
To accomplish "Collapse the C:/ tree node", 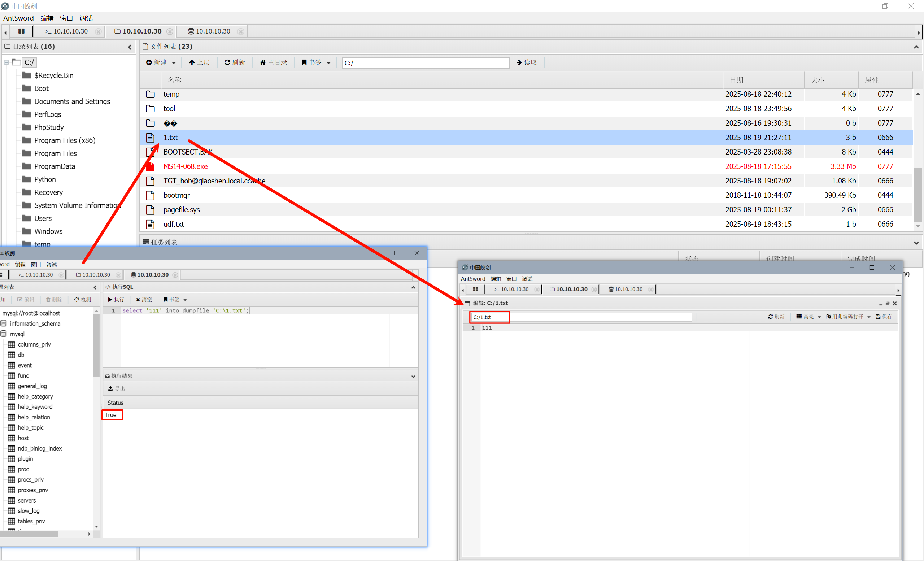I will coord(6,62).
